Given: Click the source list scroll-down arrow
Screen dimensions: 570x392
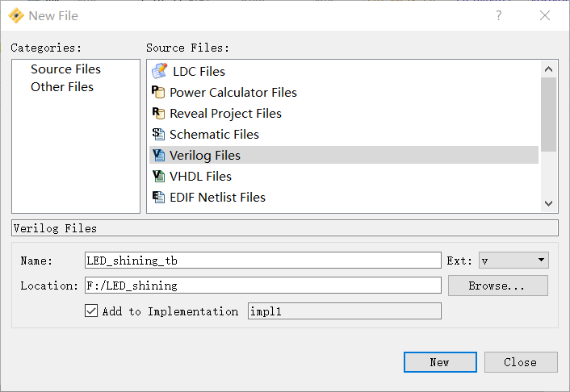Looking at the screenshot, I should pos(548,203).
